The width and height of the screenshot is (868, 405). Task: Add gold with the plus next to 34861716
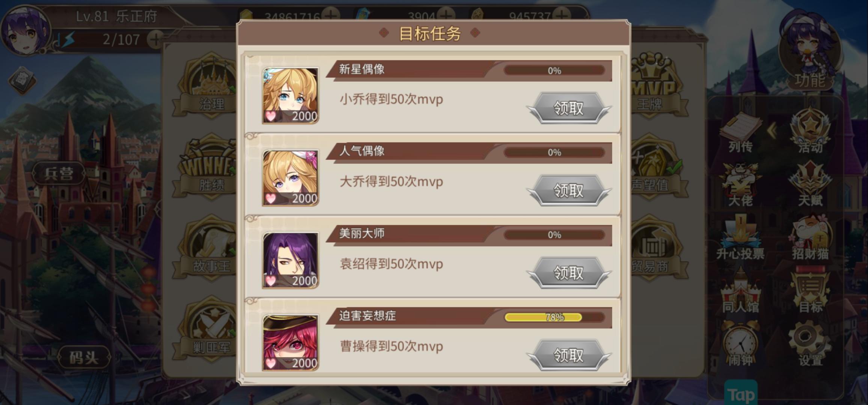pyautogui.click(x=331, y=16)
